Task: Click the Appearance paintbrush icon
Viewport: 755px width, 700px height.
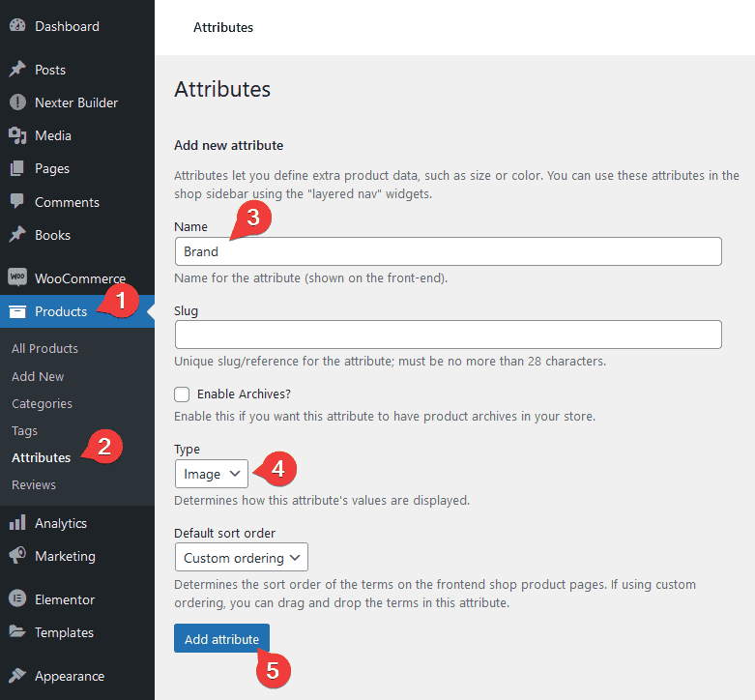Action: [x=17, y=676]
